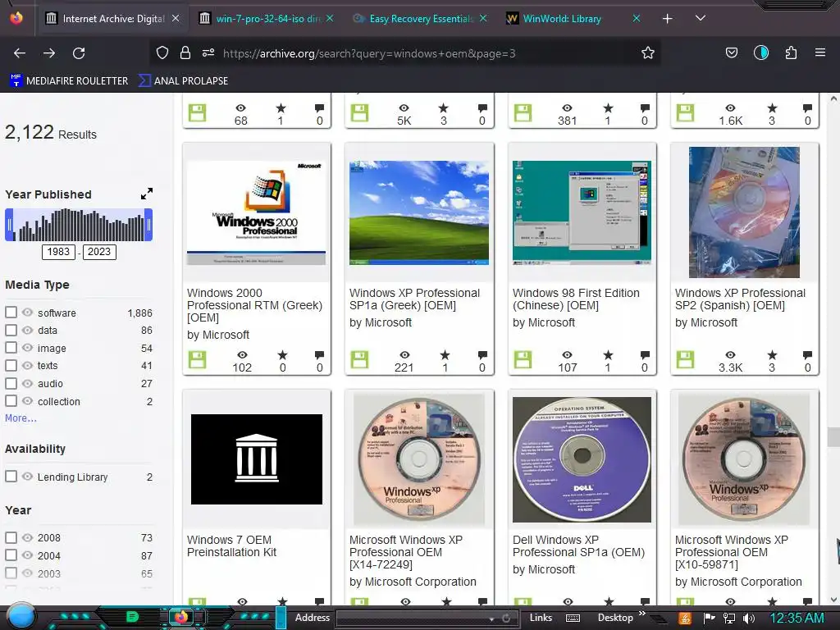
Task: Reload the archive.org page
Action: 79,53
